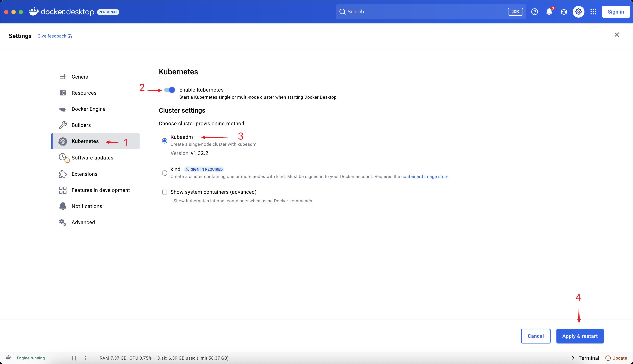Click the Disk: 6.39 GB used text
633x364 pixels.
coord(193,358)
